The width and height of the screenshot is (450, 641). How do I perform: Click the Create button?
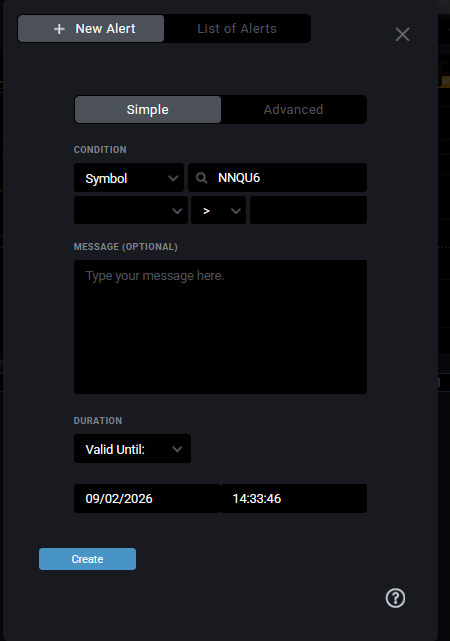tap(87, 559)
